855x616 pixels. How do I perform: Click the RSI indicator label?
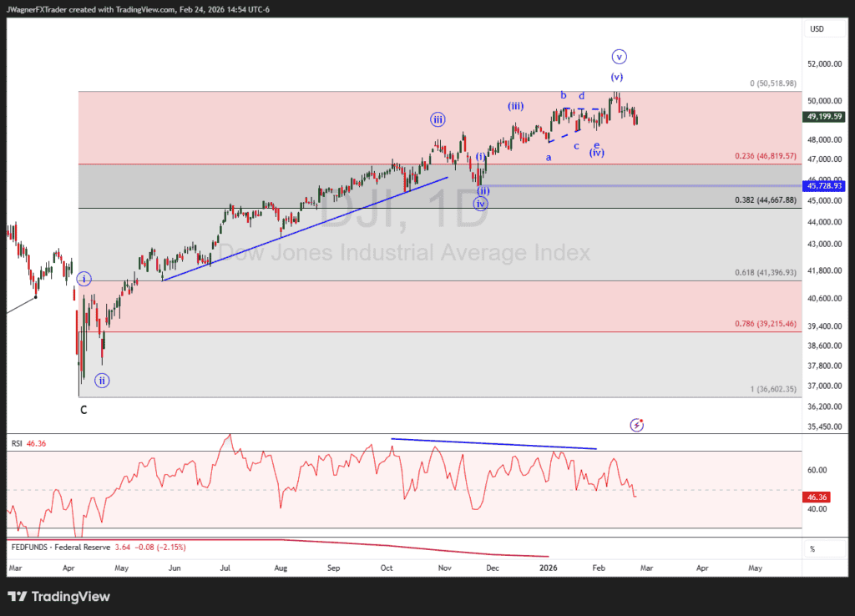point(17,444)
